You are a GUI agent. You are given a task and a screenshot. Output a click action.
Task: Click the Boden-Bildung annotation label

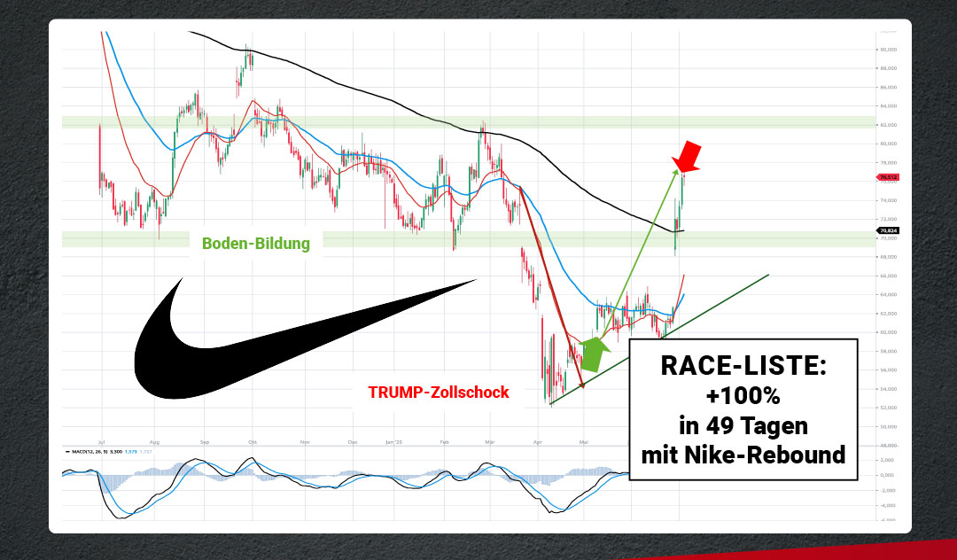point(256,244)
